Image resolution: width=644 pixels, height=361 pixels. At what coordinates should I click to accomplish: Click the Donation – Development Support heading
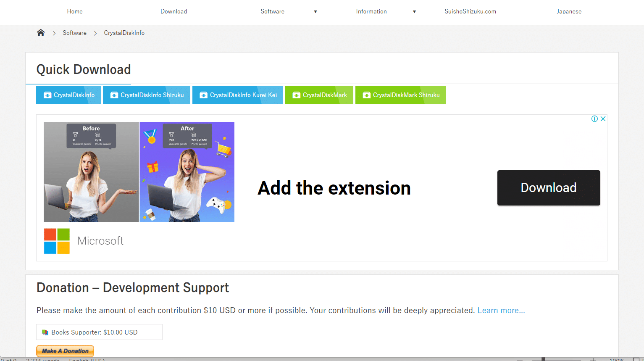click(133, 288)
